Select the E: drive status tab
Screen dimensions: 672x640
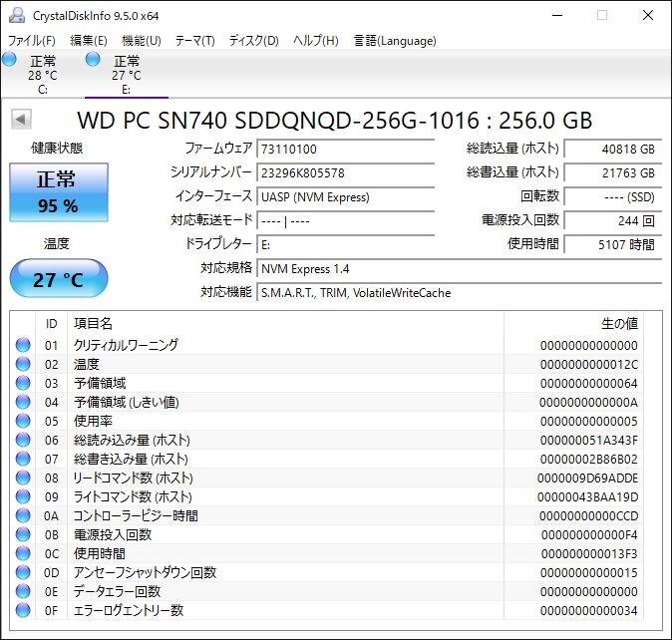click(126, 75)
